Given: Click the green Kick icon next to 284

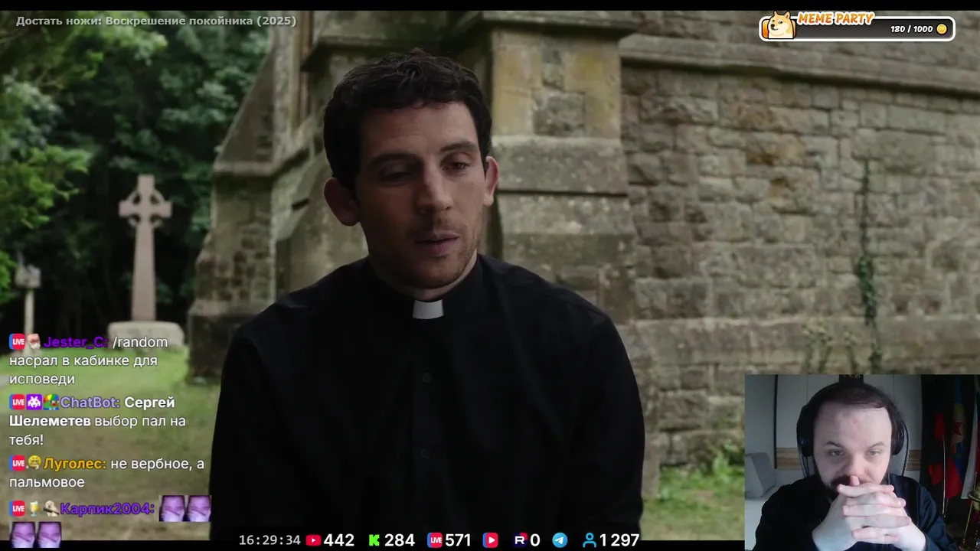Looking at the screenshot, I should pyautogui.click(x=374, y=540).
